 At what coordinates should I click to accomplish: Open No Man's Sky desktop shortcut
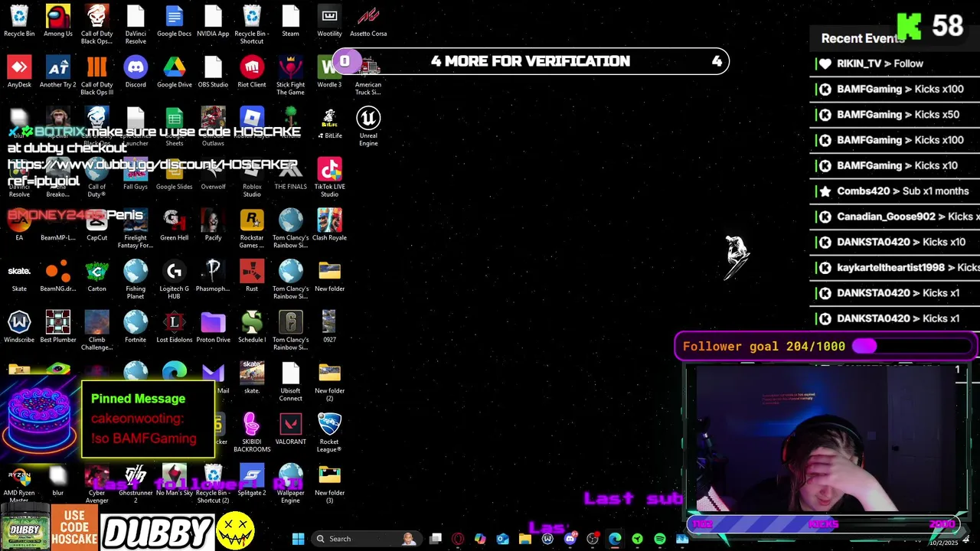174,480
